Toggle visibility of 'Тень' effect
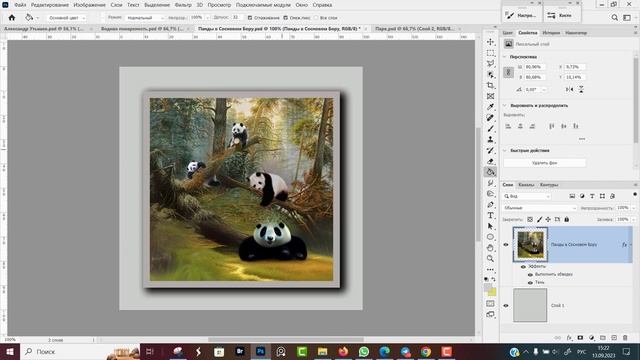 coord(530,282)
